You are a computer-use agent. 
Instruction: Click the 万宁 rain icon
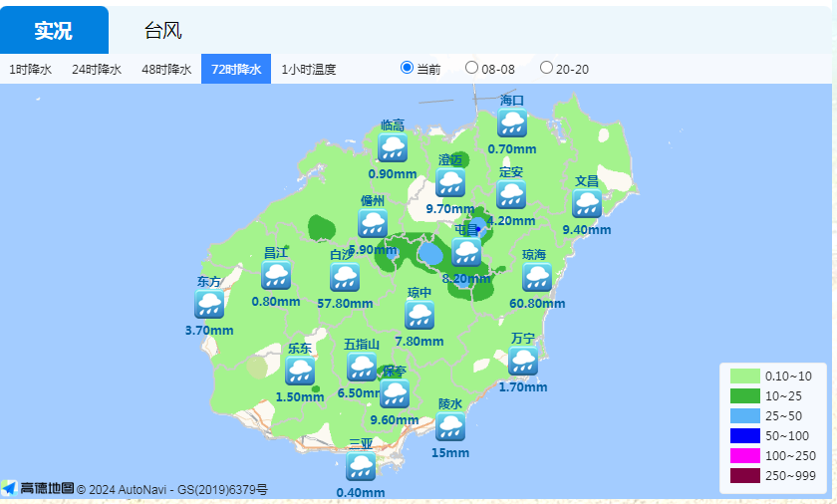coord(523,361)
